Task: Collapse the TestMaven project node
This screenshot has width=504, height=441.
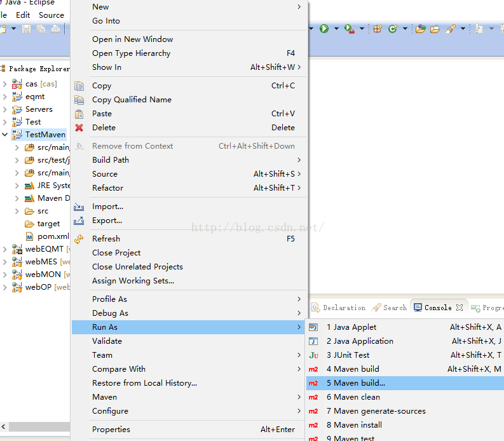Action: click(x=5, y=134)
